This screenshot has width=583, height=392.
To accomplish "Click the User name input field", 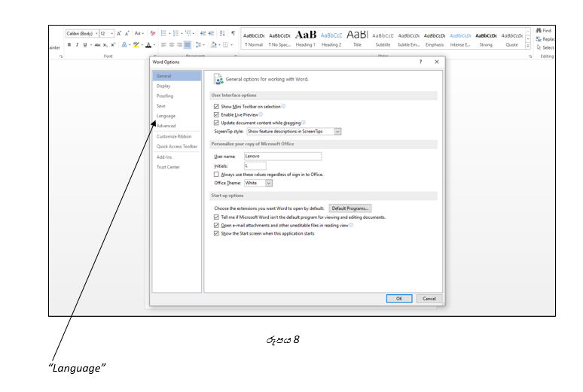I will coord(282,156).
